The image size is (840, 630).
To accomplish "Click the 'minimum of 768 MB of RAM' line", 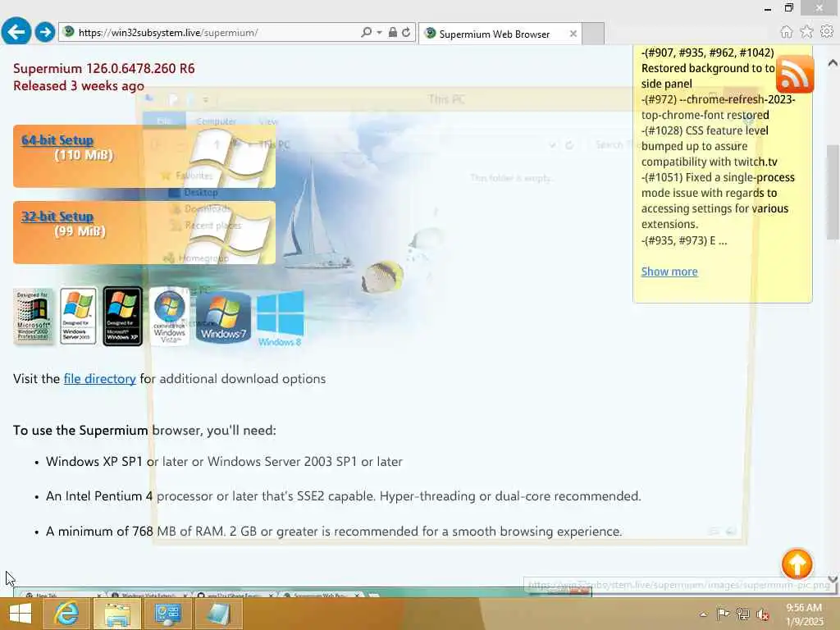I will 334,532.
